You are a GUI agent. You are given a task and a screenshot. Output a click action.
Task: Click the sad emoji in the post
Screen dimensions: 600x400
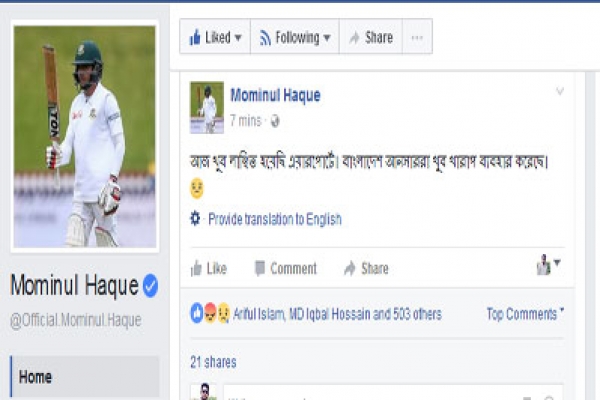click(x=197, y=189)
